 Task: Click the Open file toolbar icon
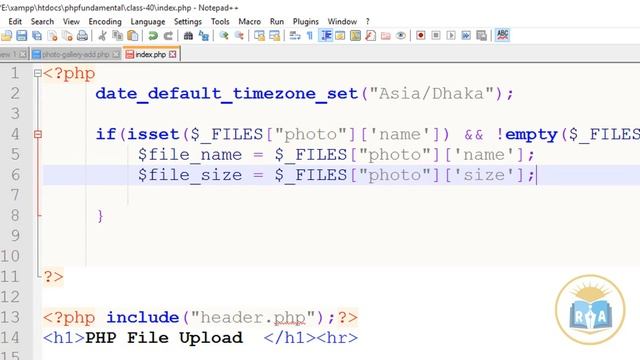(6, 36)
